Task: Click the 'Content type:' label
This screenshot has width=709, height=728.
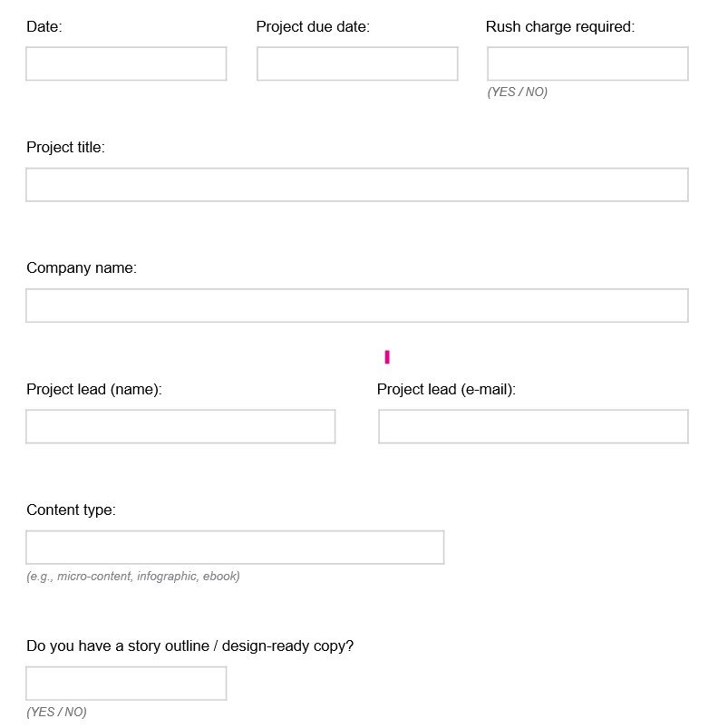Action: point(71,510)
